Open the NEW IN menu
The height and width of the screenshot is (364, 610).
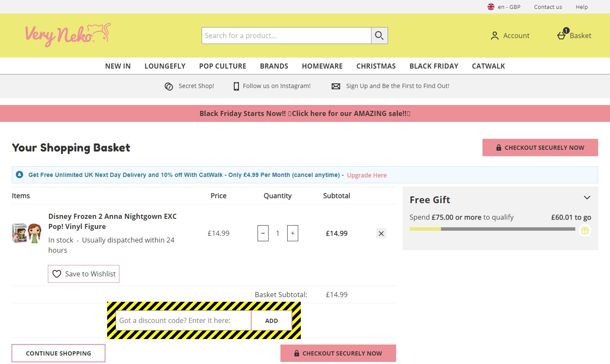118,66
